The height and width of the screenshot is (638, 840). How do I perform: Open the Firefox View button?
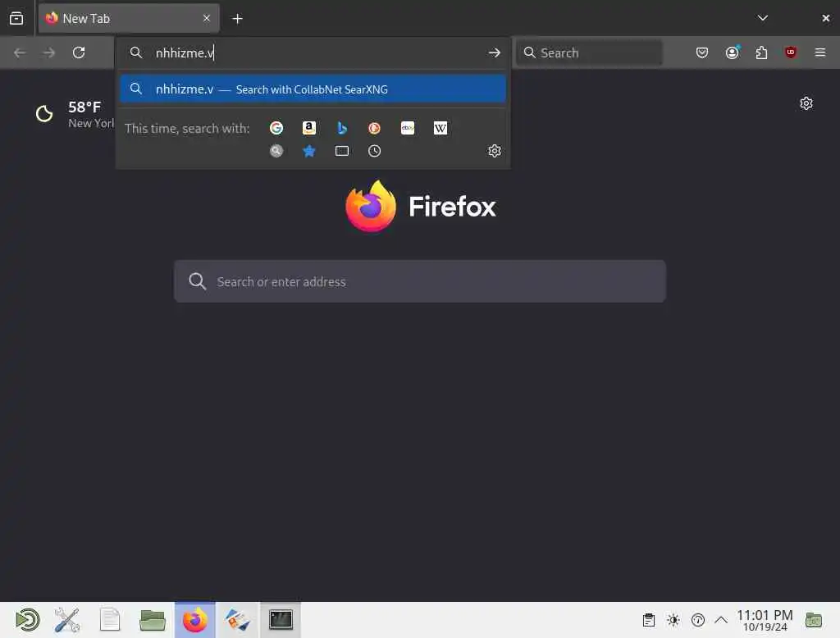pos(16,19)
